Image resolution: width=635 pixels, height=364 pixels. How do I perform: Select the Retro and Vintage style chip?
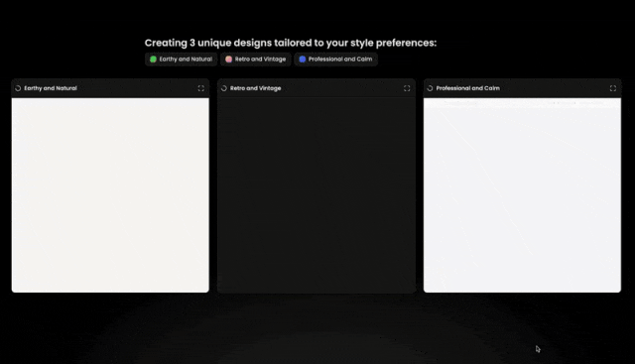[x=256, y=60]
